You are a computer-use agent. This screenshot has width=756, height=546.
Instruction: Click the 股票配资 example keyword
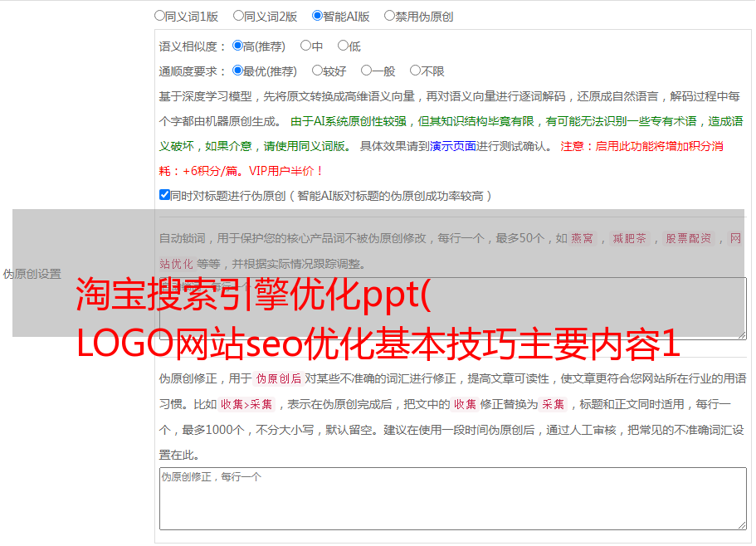pyautogui.click(x=689, y=238)
